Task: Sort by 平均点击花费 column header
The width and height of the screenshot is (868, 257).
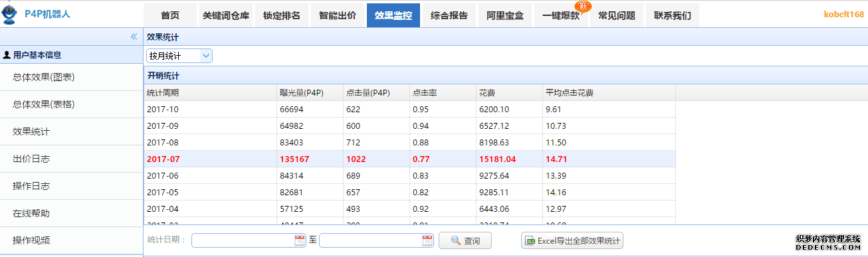Action: pyautogui.click(x=609, y=93)
